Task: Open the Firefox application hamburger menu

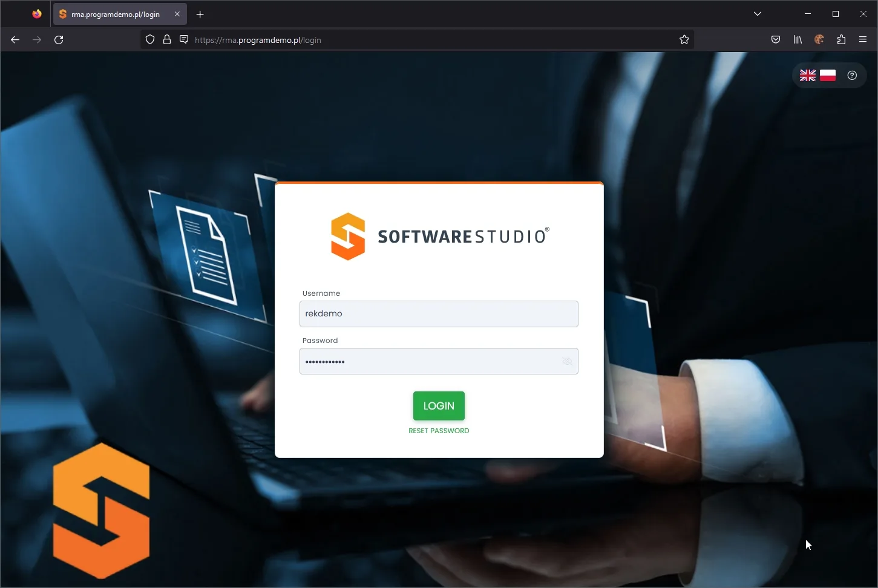Action: 863,40
